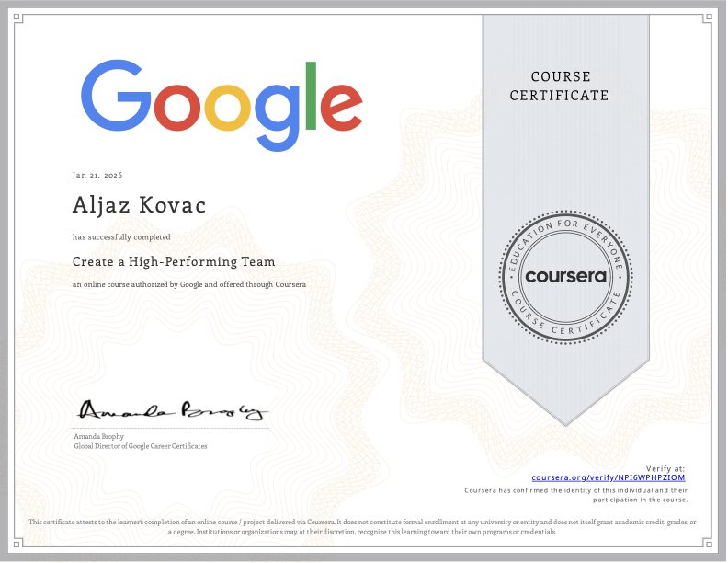Screen dimensions: 728x563
Task: Click the Global Director of Google Career Certificates title
Action: point(140,446)
